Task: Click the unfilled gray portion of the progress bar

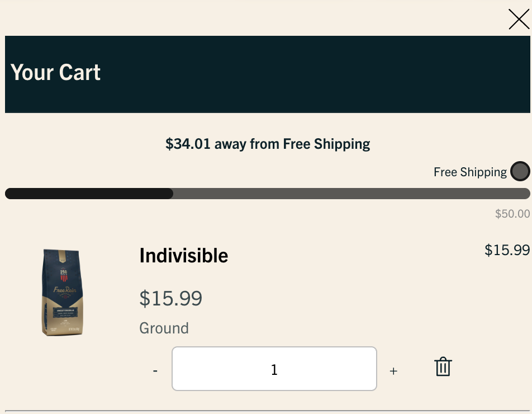Action: click(351, 194)
